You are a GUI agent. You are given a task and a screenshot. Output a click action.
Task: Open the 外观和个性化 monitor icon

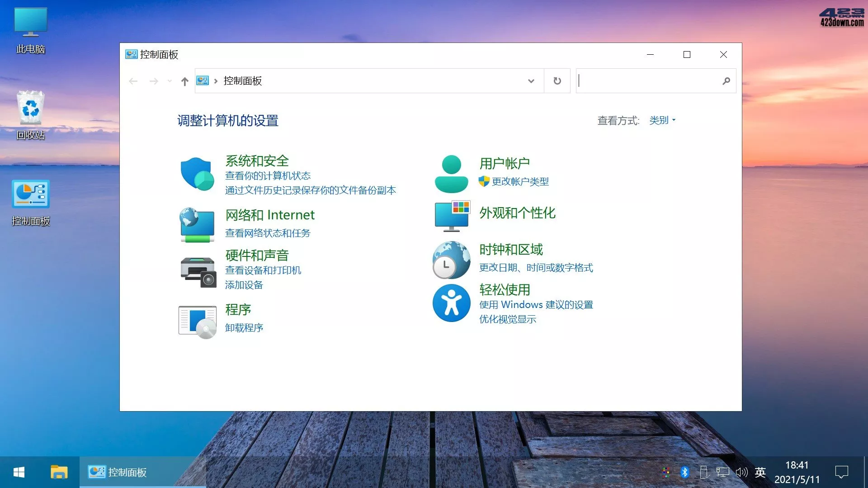[x=451, y=216]
